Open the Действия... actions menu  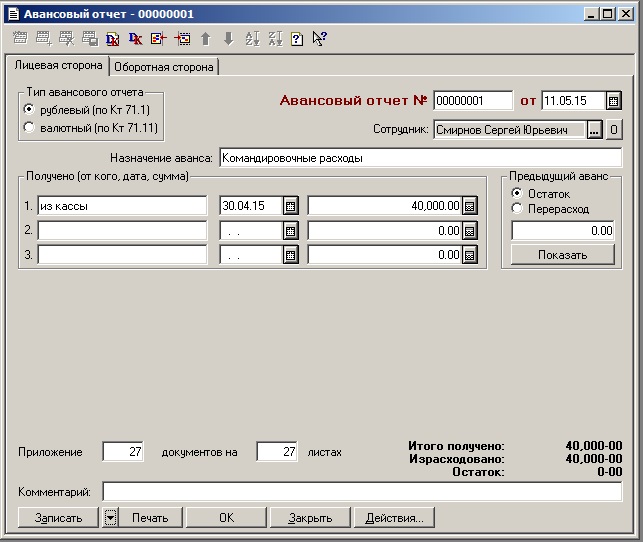click(x=394, y=518)
